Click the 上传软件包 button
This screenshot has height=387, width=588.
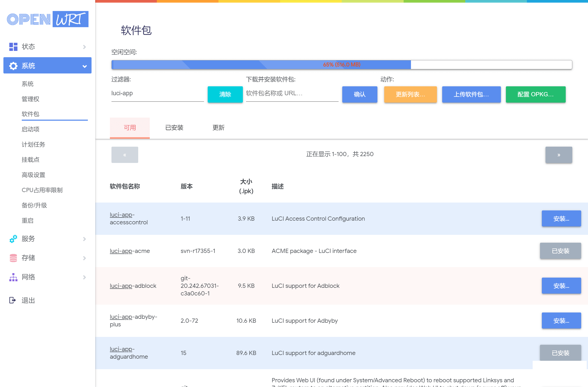[x=471, y=94]
